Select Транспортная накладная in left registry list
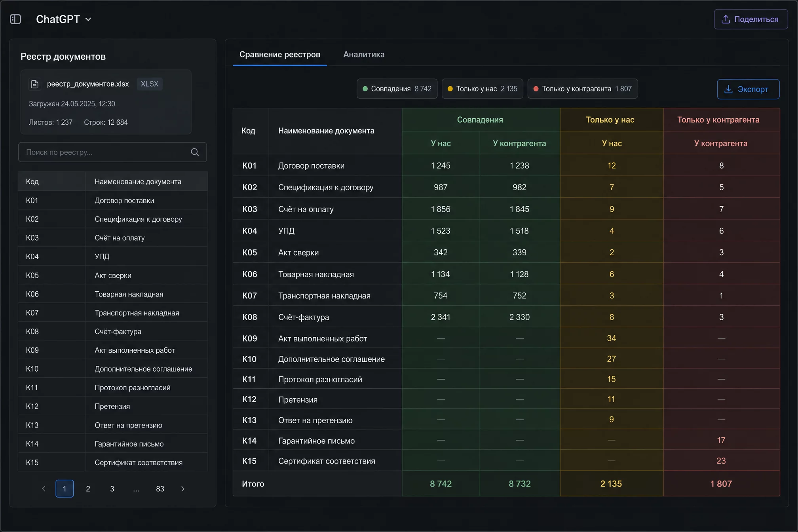The height and width of the screenshot is (532, 798). click(113, 312)
